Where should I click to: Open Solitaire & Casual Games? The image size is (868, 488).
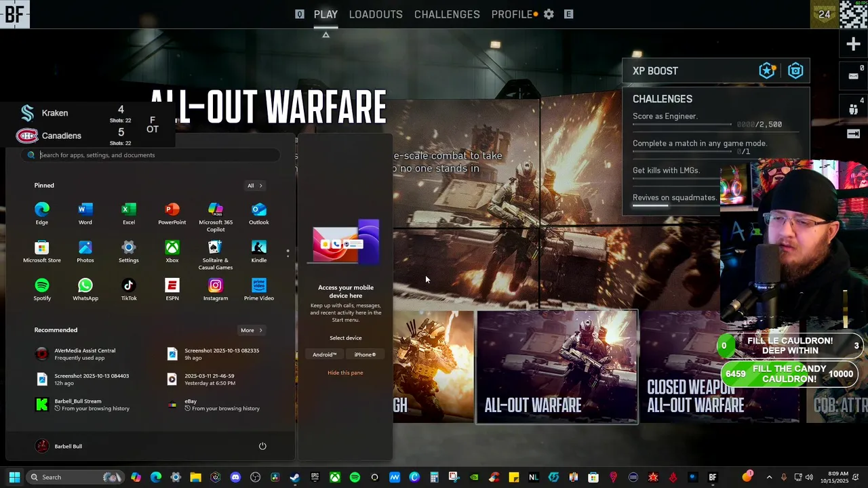[x=216, y=255]
